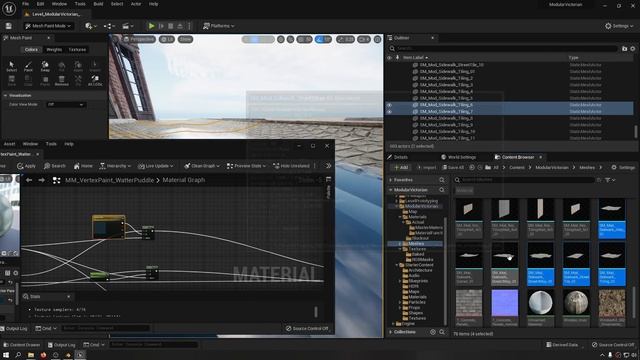This screenshot has width=640, height=360.
Task: Open Outliner settings gear
Action: pyautogui.click(x=633, y=49)
